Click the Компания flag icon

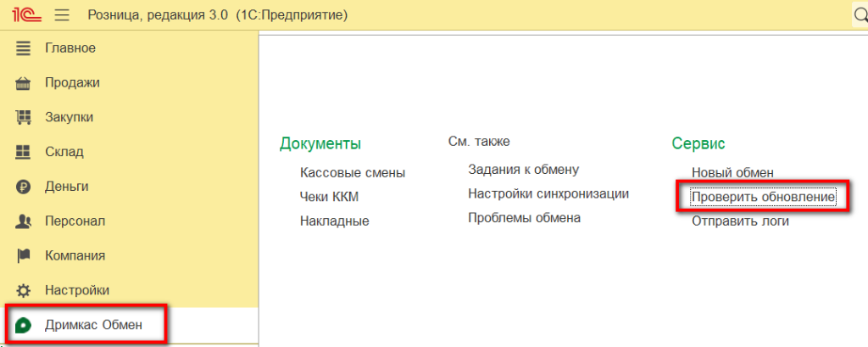point(24,255)
